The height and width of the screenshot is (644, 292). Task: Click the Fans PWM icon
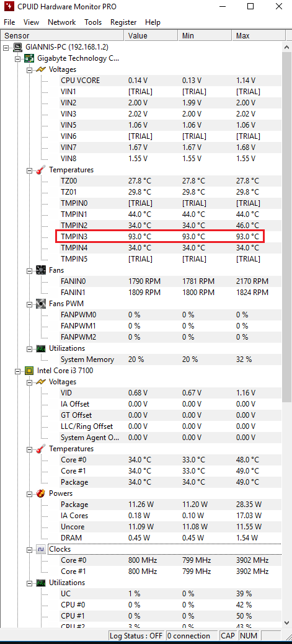[41, 304]
